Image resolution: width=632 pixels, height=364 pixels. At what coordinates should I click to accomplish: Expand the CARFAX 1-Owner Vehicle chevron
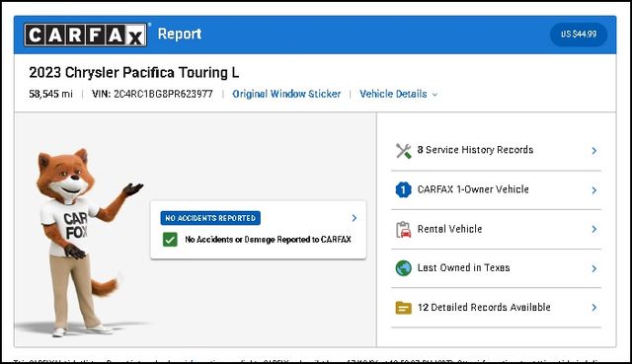594,190
